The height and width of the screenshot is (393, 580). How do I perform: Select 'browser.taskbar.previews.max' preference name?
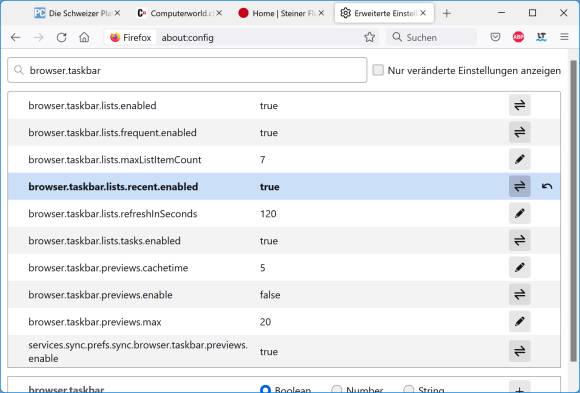(x=95, y=322)
